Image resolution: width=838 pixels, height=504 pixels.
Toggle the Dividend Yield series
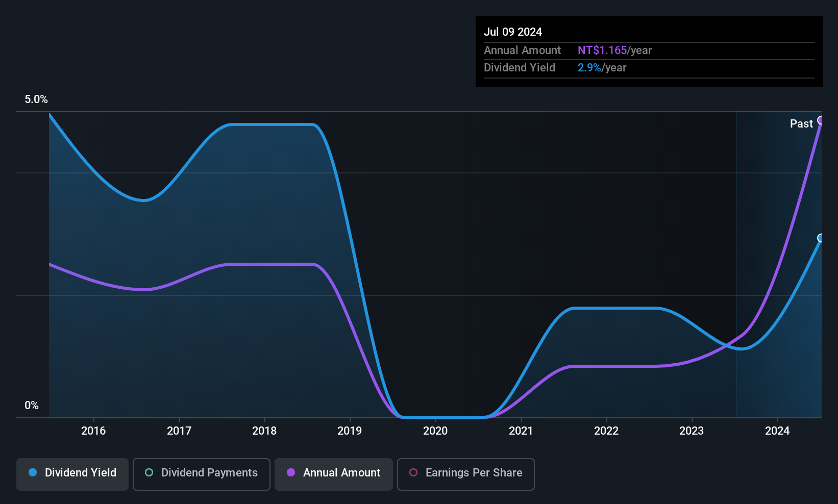(x=72, y=474)
